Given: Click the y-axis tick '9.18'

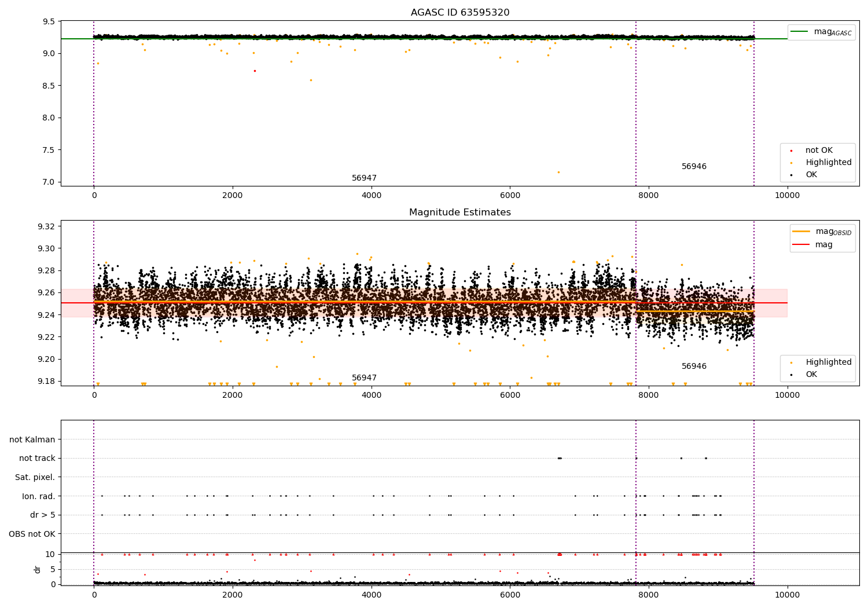Looking at the screenshot, I should point(47,382).
